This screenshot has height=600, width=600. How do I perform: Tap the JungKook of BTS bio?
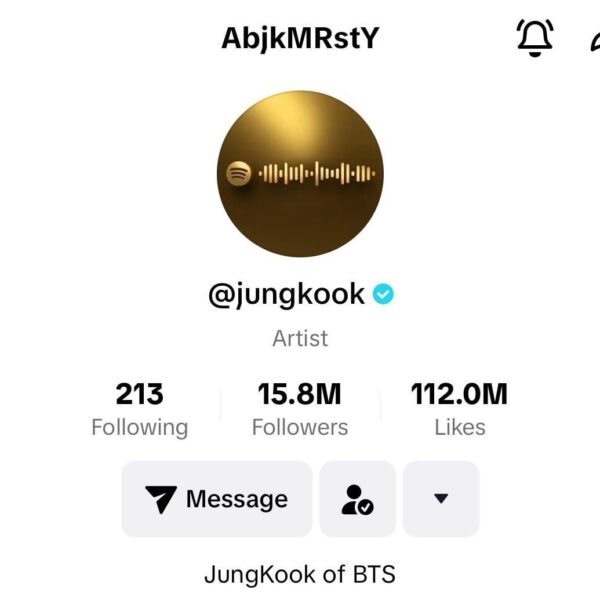(300, 574)
